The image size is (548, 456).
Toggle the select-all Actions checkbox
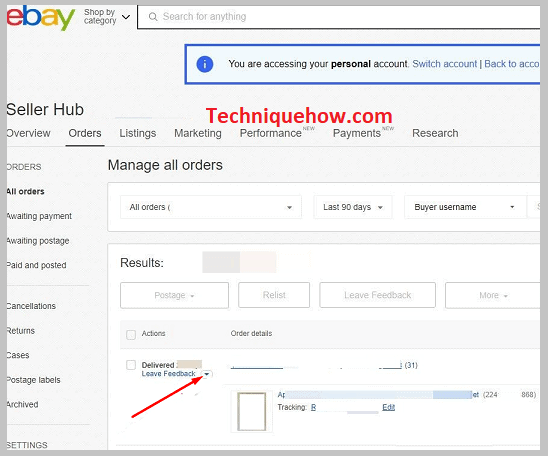[131, 334]
